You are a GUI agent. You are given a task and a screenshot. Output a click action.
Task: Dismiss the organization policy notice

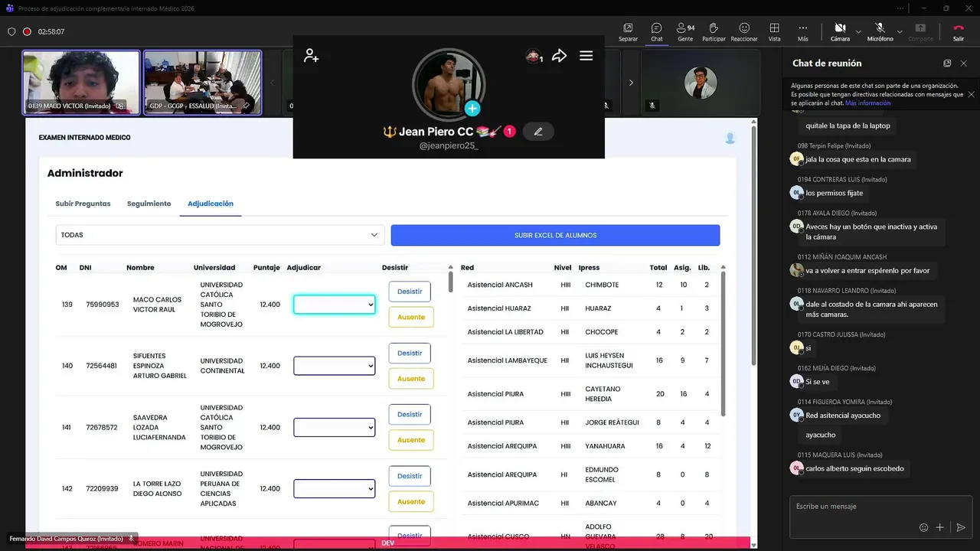pos(972,94)
